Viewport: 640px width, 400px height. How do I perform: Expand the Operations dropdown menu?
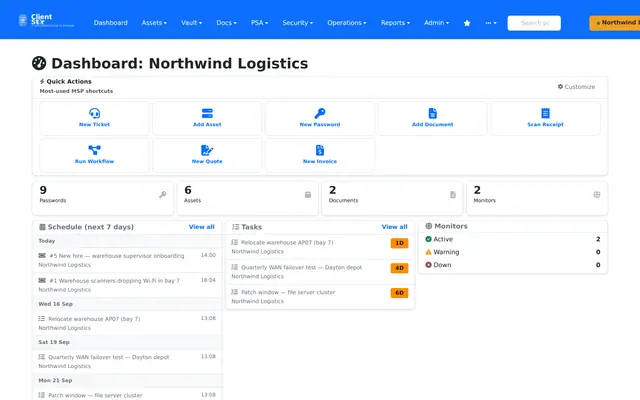pyautogui.click(x=347, y=23)
